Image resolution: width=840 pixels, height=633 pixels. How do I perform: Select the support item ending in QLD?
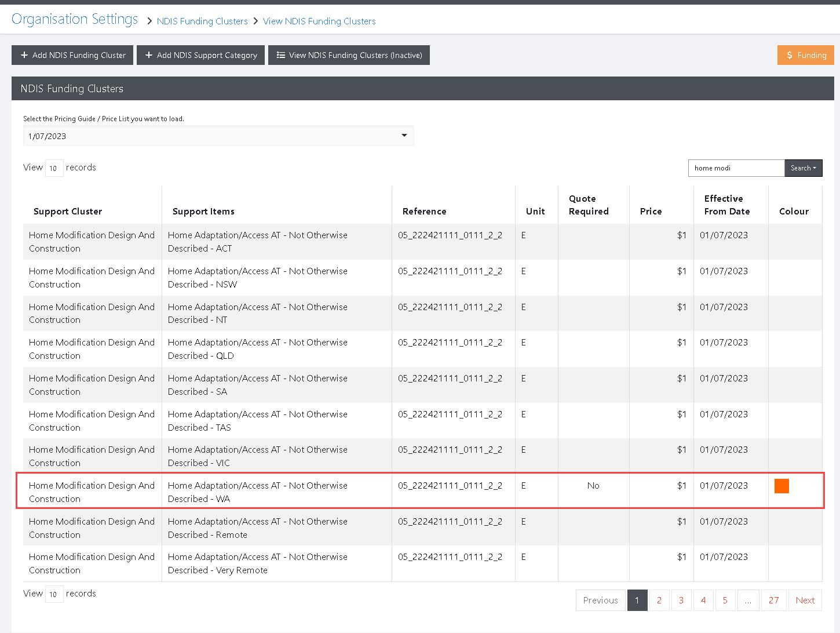click(258, 349)
